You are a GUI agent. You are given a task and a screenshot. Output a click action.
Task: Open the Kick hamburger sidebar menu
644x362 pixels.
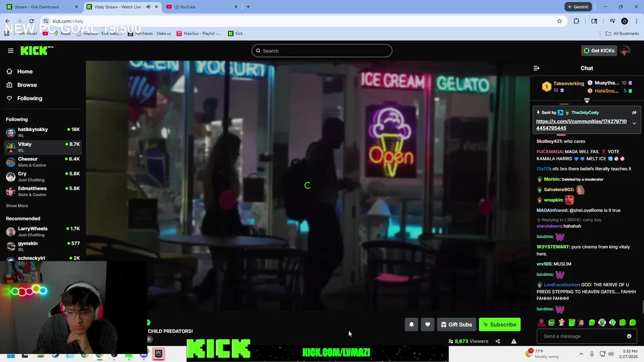coord(11,51)
